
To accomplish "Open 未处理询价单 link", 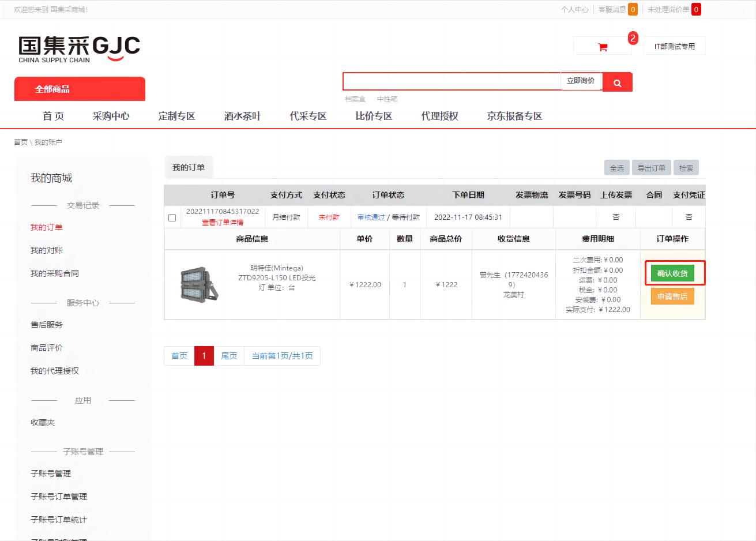I will [x=674, y=9].
